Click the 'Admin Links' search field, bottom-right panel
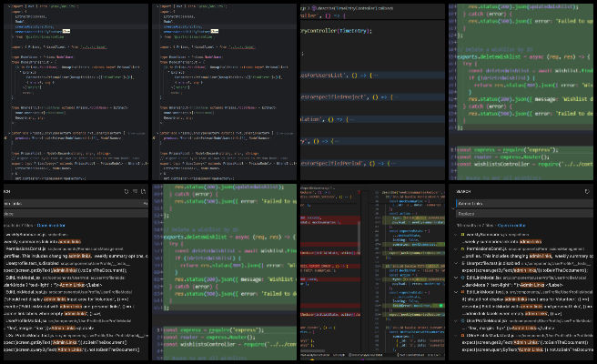This screenshot has width=597, height=364. point(524,204)
